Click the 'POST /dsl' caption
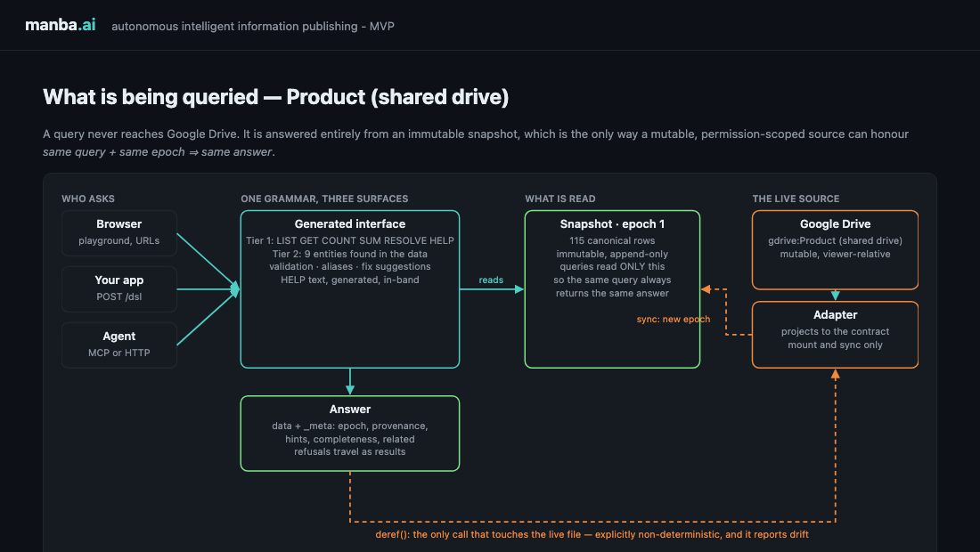Image resolution: width=980 pixels, height=552 pixels. coord(118,296)
